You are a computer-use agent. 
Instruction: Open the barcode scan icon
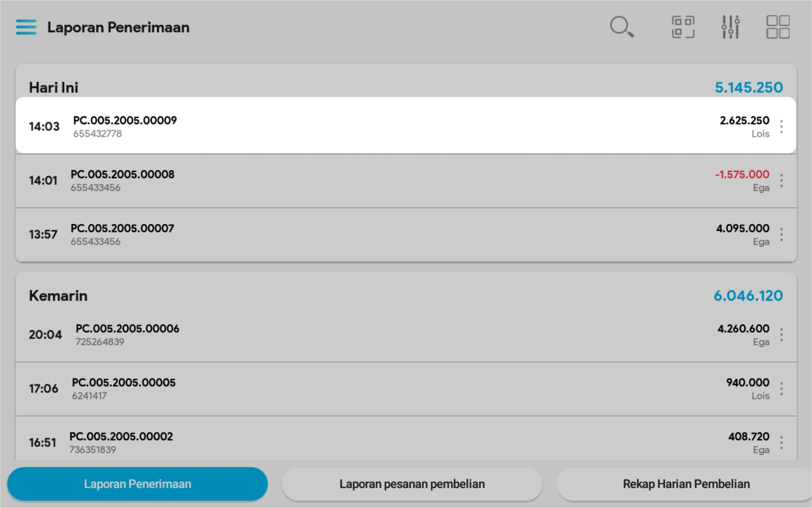(683, 27)
